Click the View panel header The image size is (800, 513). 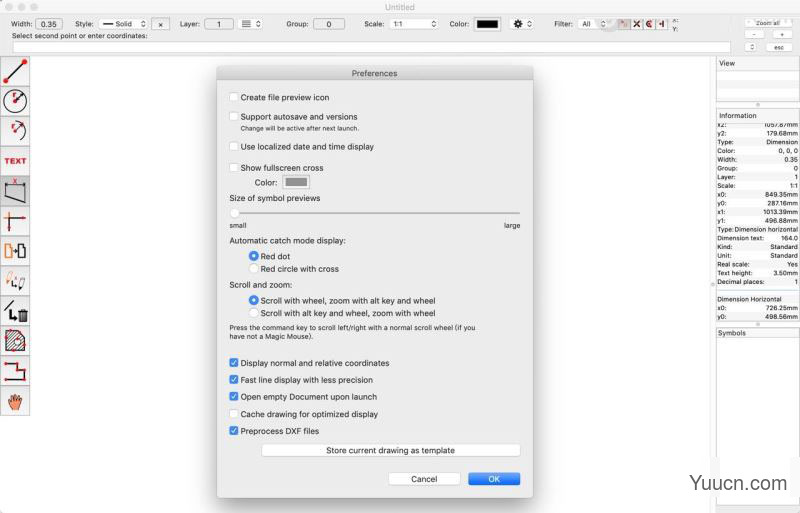pos(758,63)
